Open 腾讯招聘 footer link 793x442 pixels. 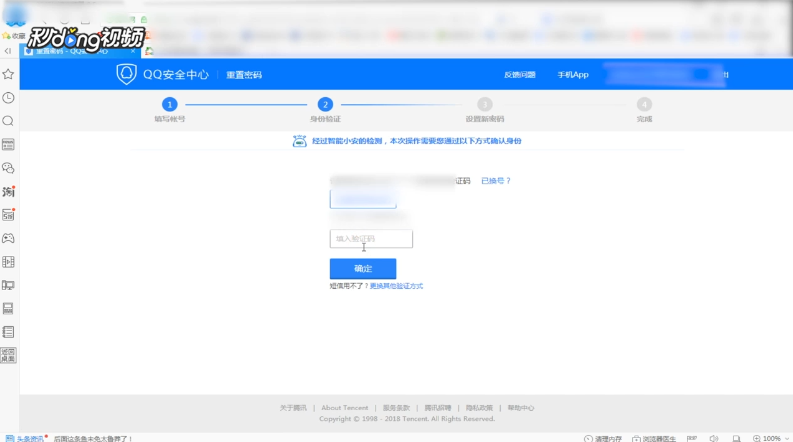(x=437, y=408)
